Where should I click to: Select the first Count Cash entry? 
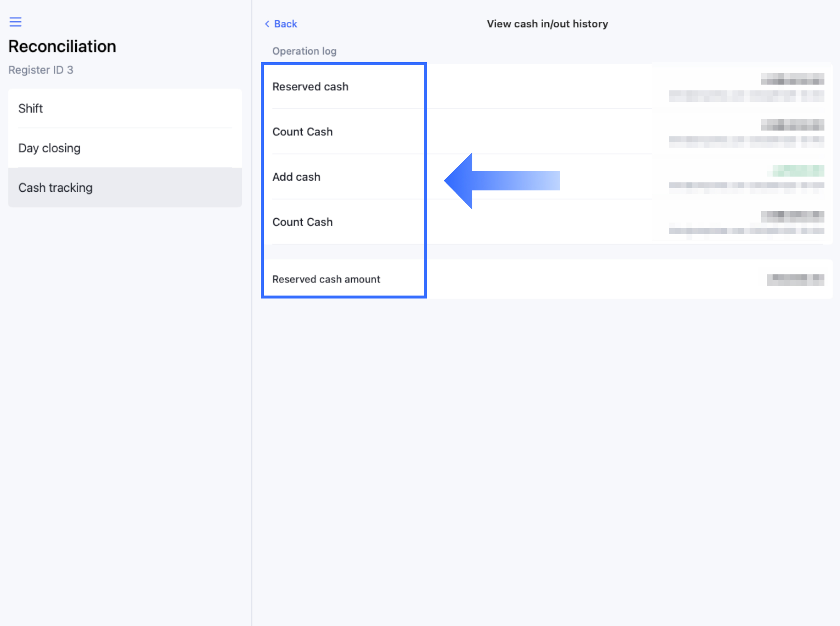(x=302, y=131)
